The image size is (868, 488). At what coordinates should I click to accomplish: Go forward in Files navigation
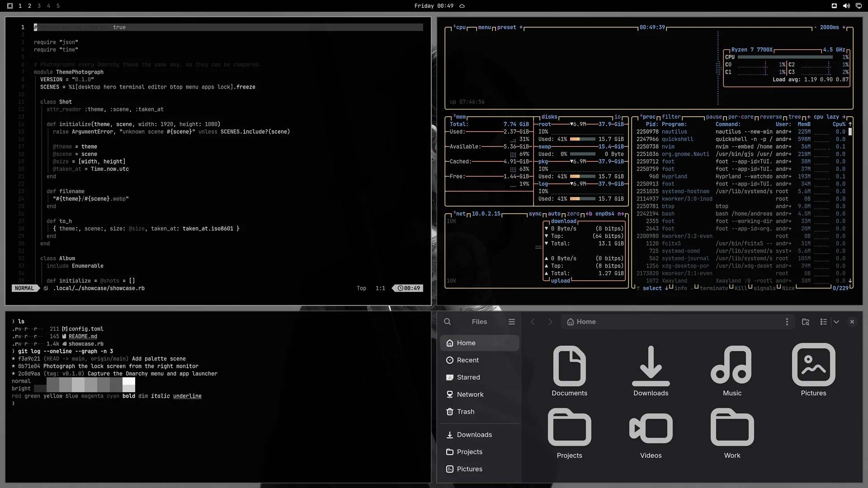(550, 322)
